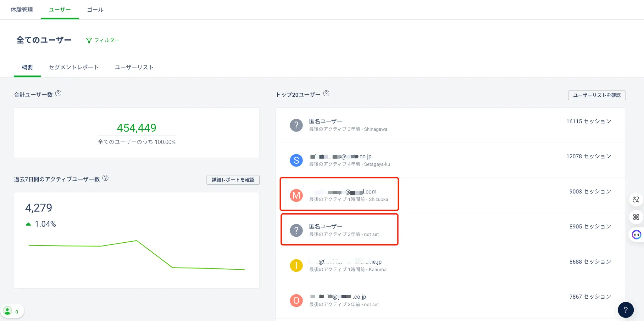Click help icon beside 過去7日間のアクティブユーザー数
Viewport: 644px width, 321px height.
[x=106, y=178]
